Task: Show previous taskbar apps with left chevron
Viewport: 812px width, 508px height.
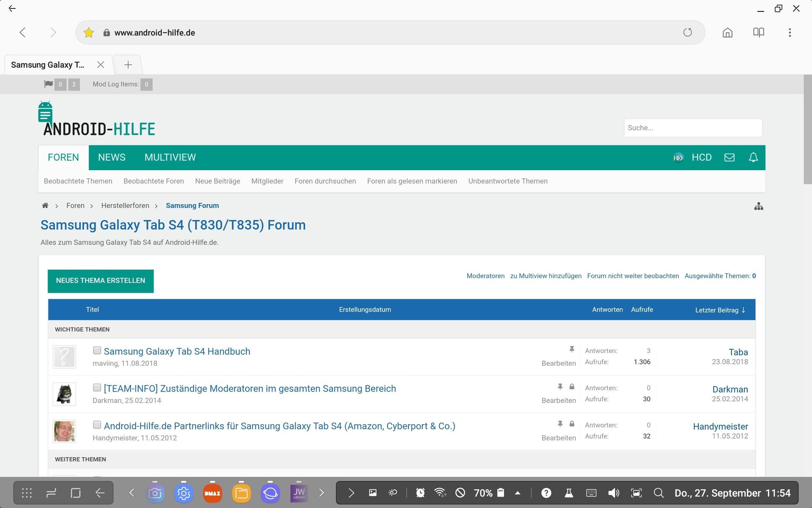Action: tap(132, 493)
